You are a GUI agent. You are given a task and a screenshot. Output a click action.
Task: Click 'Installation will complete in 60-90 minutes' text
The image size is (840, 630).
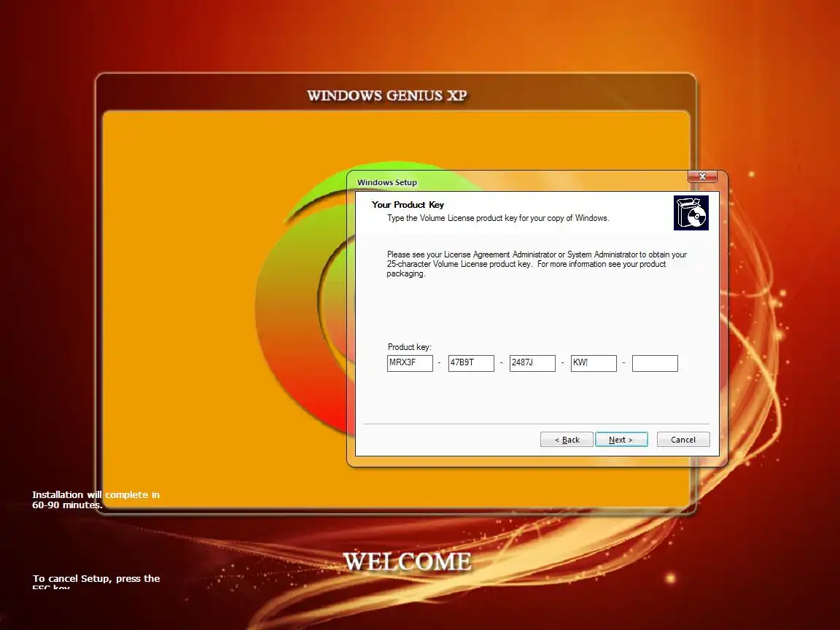pos(96,499)
